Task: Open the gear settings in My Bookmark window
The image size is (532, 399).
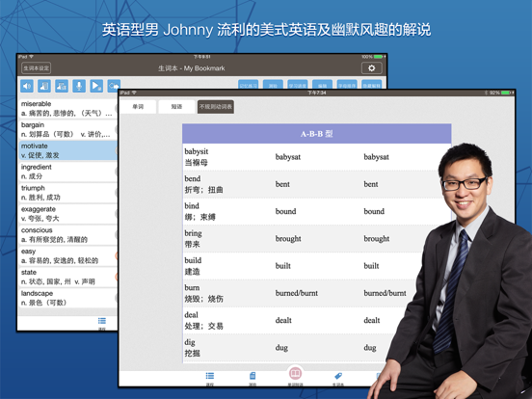Action: click(x=371, y=68)
